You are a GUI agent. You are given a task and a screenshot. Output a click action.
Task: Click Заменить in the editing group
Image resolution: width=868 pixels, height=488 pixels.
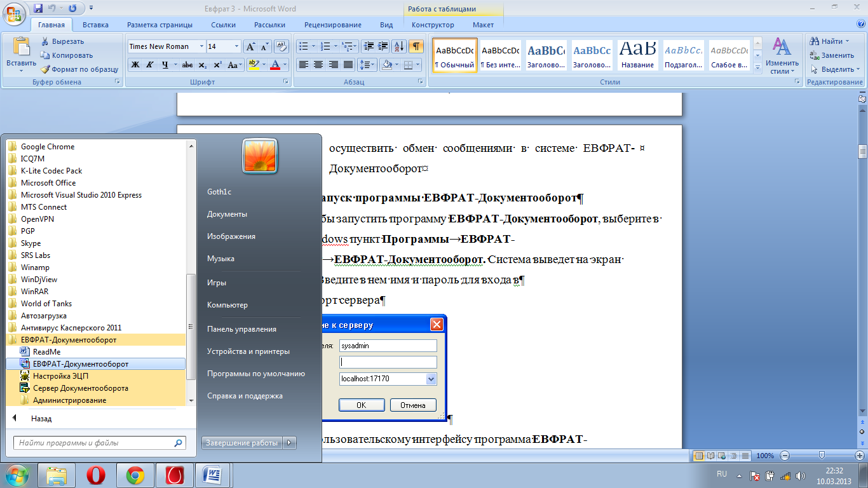[832, 55]
